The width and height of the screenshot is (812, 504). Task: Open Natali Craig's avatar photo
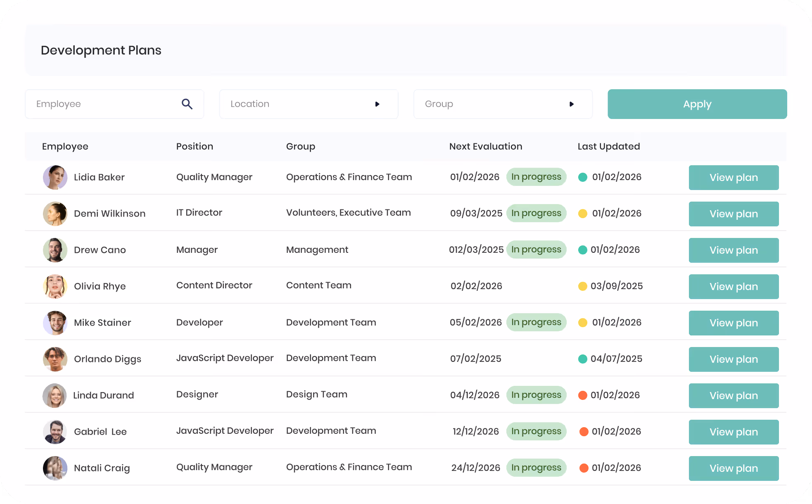click(55, 468)
